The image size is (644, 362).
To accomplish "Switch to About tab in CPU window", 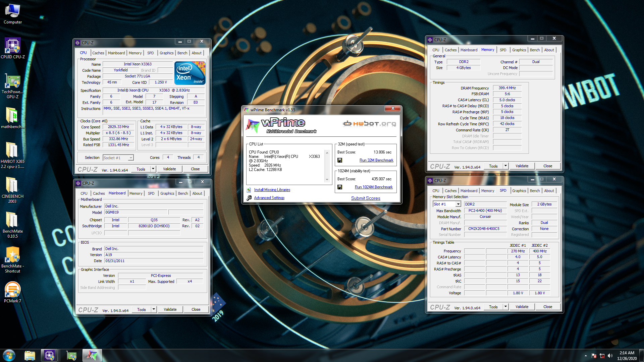I will (197, 53).
